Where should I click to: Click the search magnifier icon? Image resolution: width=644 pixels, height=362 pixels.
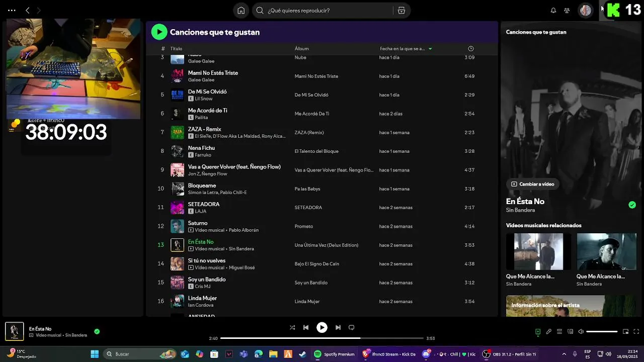260,11
